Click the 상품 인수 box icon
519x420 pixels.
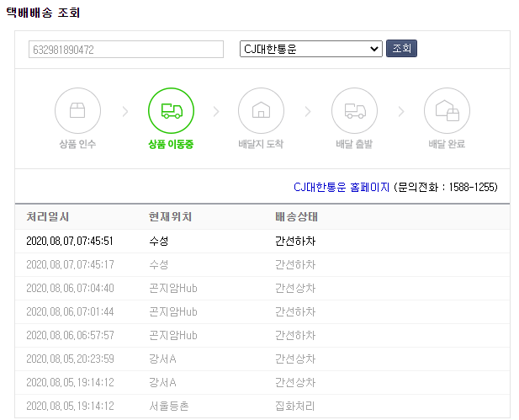tap(77, 110)
